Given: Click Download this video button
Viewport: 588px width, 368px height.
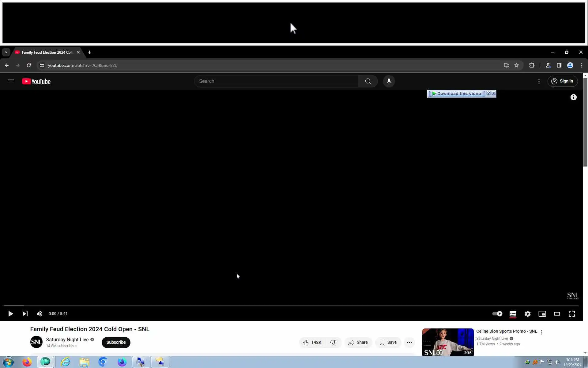Looking at the screenshot, I should pos(457,94).
